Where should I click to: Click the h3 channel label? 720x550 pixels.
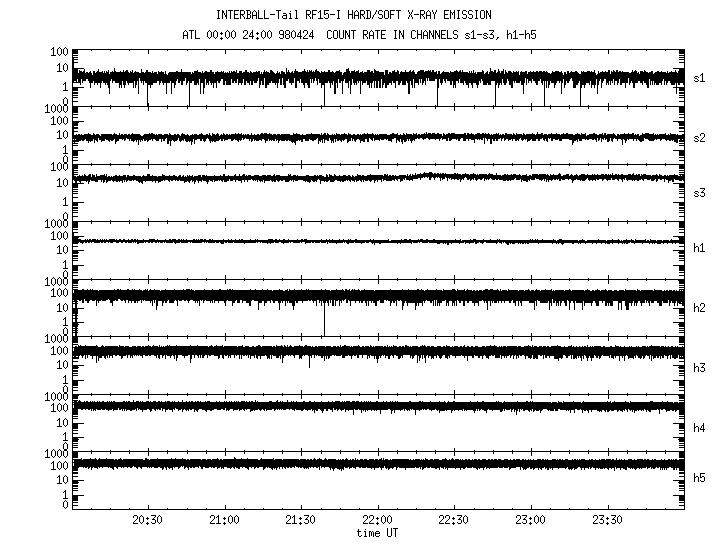point(699,367)
